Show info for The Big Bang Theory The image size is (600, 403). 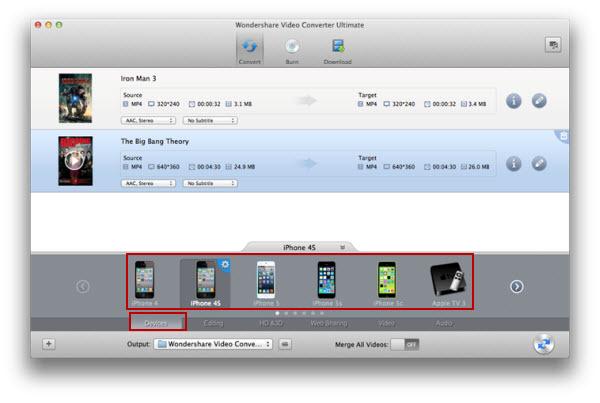(514, 164)
